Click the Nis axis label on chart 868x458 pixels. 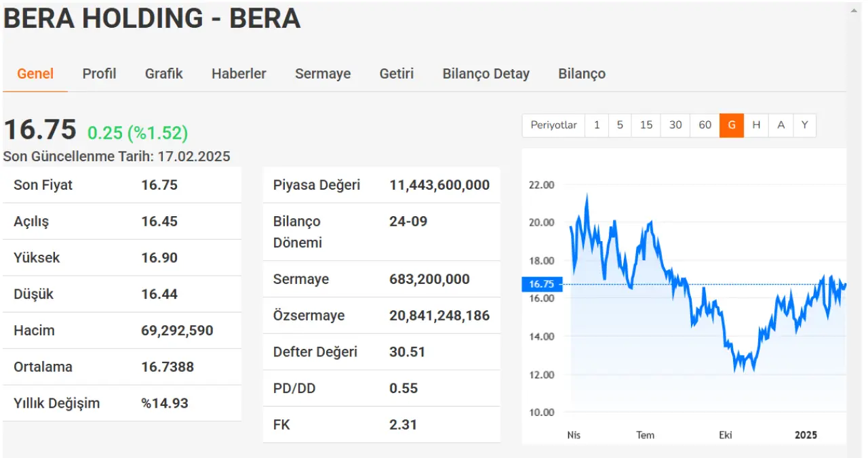click(x=574, y=435)
